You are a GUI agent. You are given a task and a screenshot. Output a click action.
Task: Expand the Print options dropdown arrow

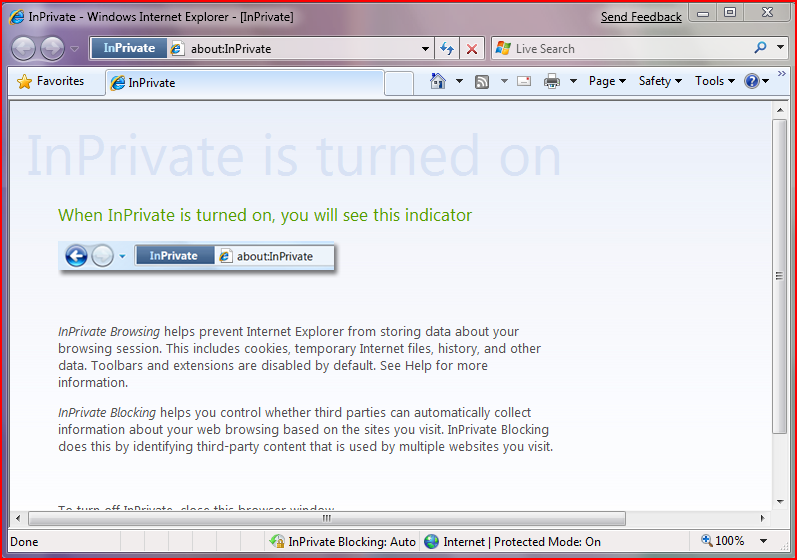tap(573, 81)
